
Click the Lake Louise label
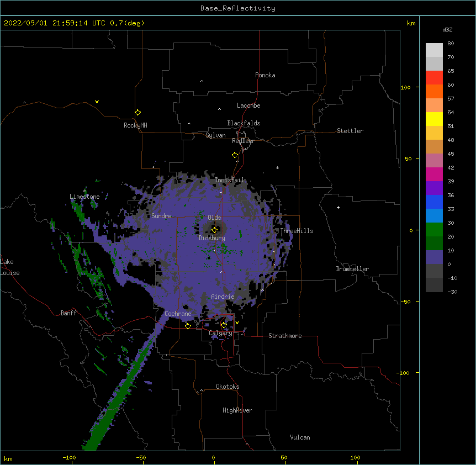10,267
